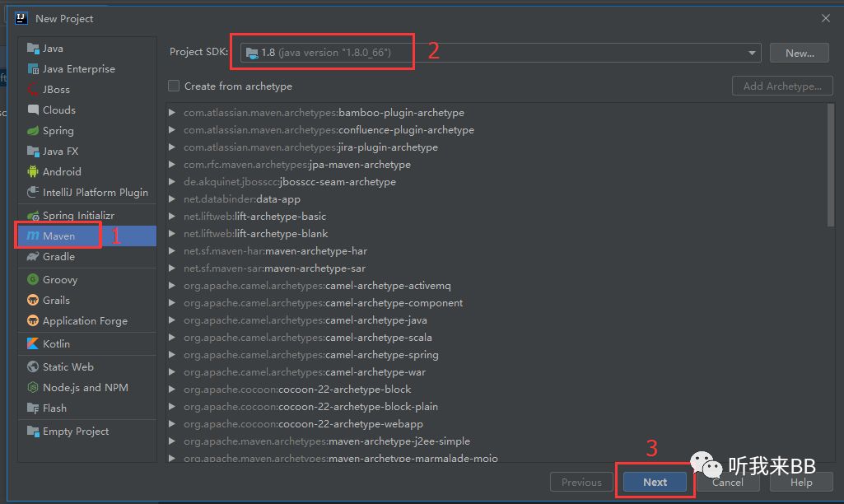Select camel-archetype-war row text
This screenshot has height=504, width=844.
[x=305, y=372]
